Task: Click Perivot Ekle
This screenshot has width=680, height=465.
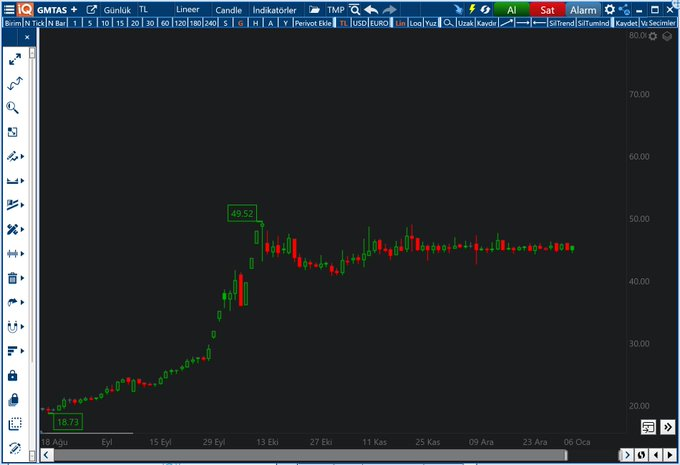Action: (313, 23)
